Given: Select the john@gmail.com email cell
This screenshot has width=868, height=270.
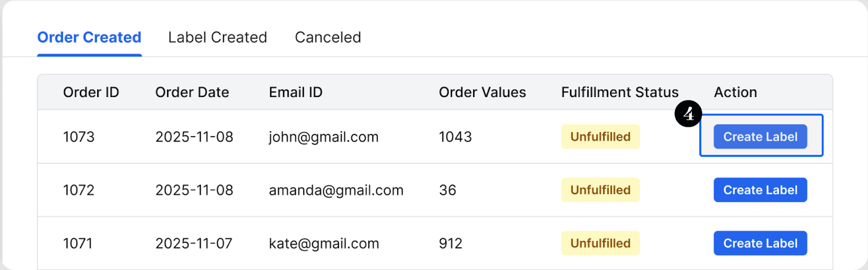Looking at the screenshot, I should point(323,137).
